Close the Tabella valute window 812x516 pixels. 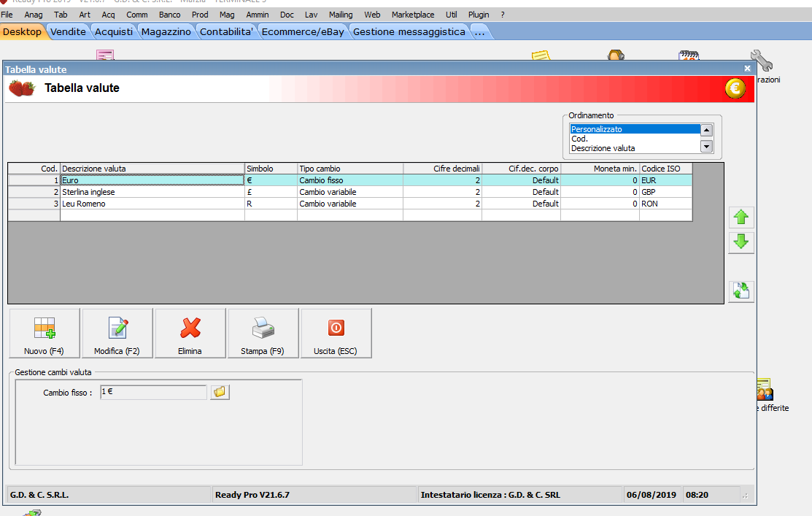747,69
